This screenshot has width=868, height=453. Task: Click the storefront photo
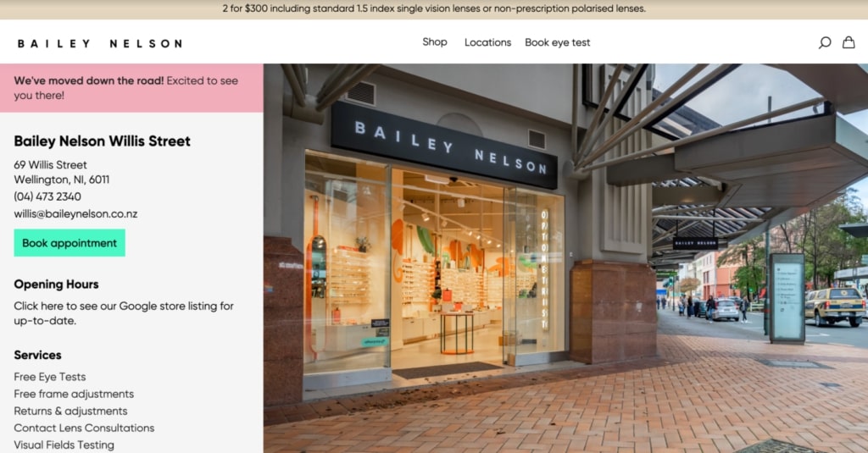(x=565, y=258)
